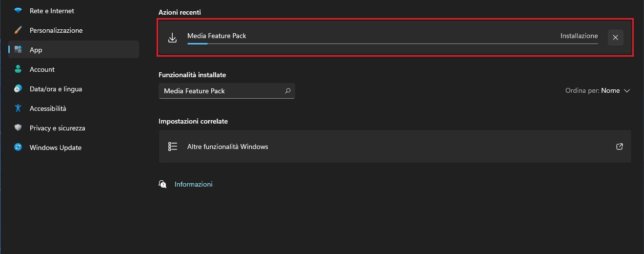Click the Accessibilità person icon
This screenshot has width=644, height=254.
click(x=18, y=108)
